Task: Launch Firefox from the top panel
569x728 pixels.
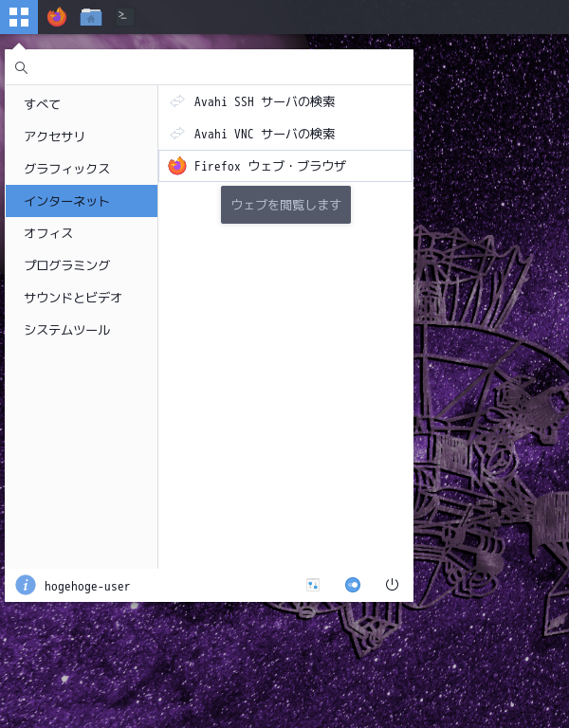Action: 57,17
